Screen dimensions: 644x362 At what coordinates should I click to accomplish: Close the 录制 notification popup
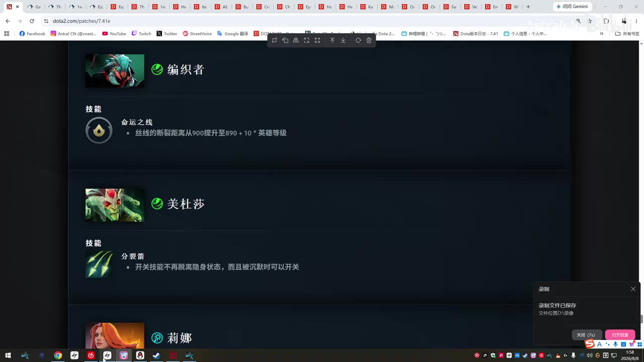click(633, 289)
